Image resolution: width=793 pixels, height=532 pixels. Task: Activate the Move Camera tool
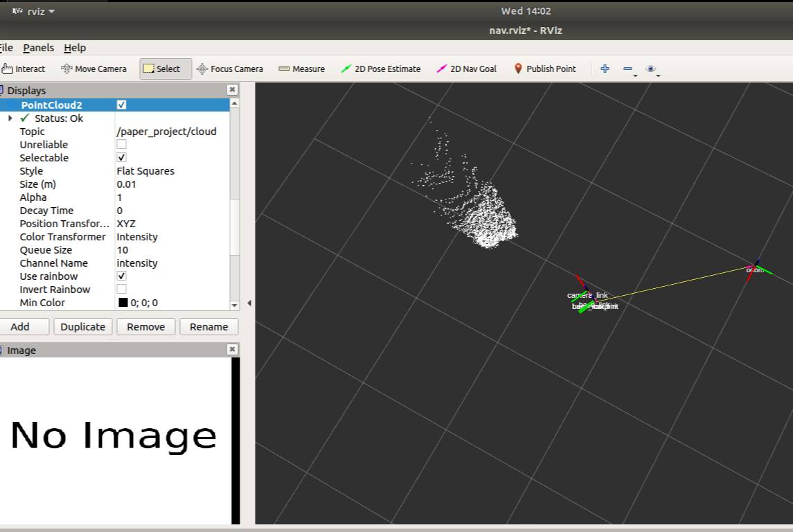pyautogui.click(x=93, y=69)
